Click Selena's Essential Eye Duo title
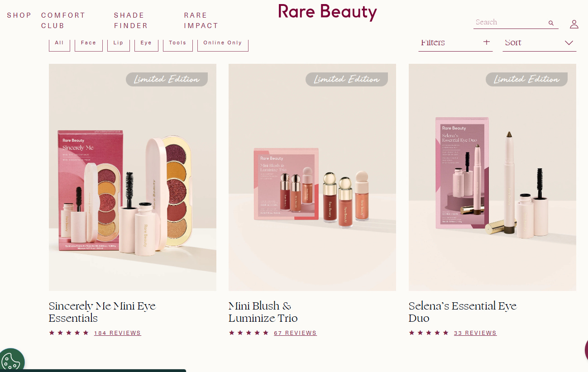Screen dimensions: 588x372 (x=463, y=312)
